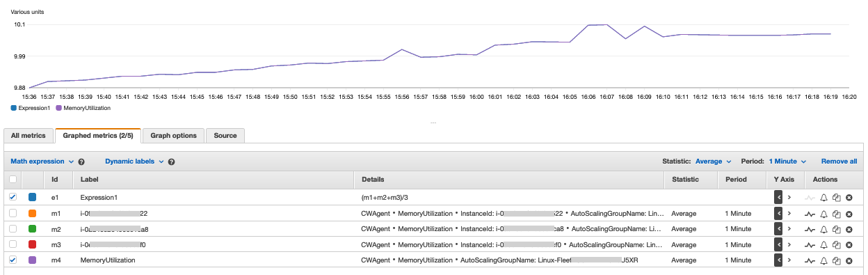The width and height of the screenshot is (868, 275).
Task: Set Expression1 to right Y axis
Action: click(x=789, y=198)
